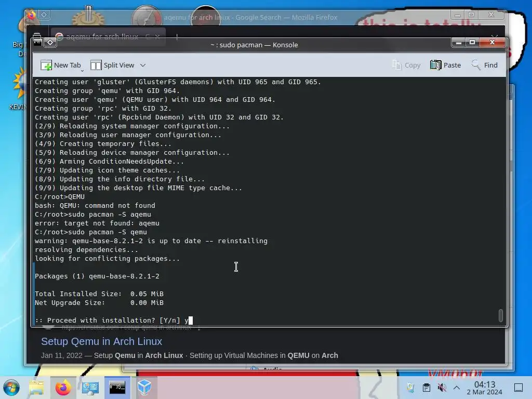Click the Konsole vertical scrollbar handle
Viewport: 532px width, 399px height.
500,315
